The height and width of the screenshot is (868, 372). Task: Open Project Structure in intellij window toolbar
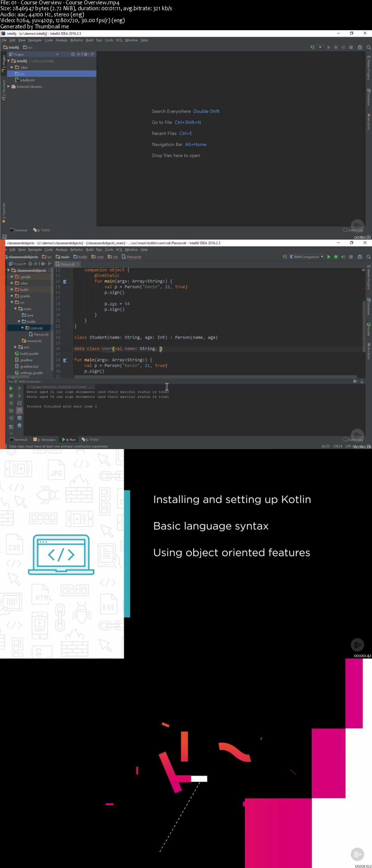coord(360,47)
